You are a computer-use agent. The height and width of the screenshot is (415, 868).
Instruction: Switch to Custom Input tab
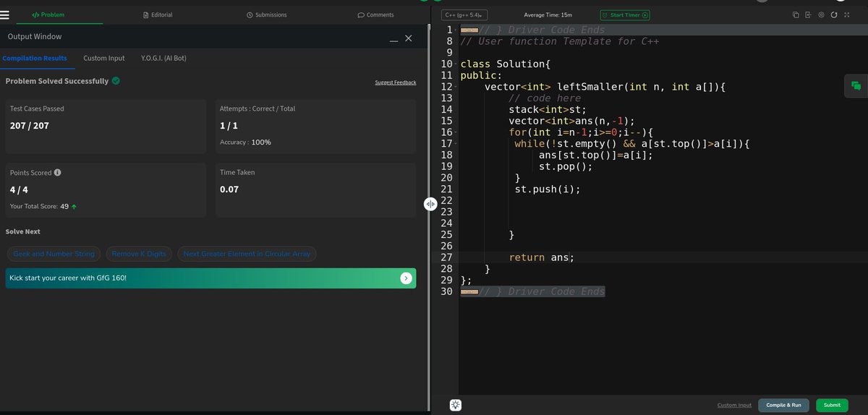(x=103, y=58)
